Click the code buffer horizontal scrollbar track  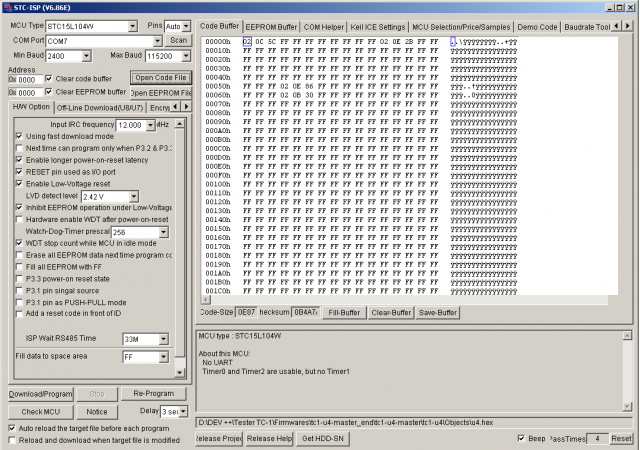coord(409,300)
